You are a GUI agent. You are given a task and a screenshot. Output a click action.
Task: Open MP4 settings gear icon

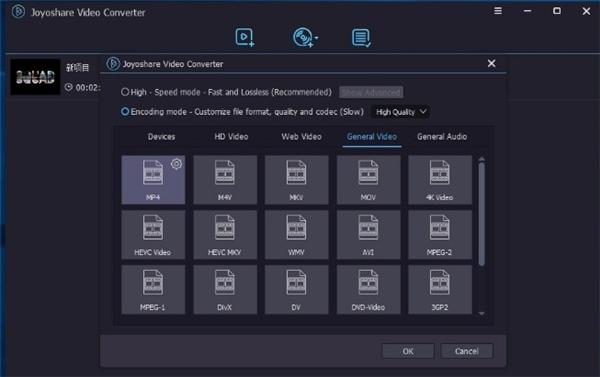point(176,164)
